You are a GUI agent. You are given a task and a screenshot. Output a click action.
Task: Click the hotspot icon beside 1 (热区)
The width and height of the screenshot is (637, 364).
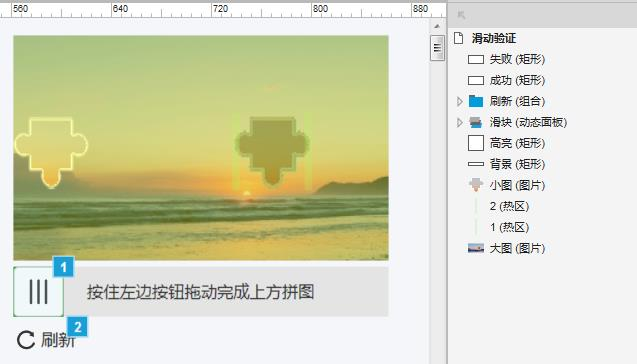tap(476, 227)
